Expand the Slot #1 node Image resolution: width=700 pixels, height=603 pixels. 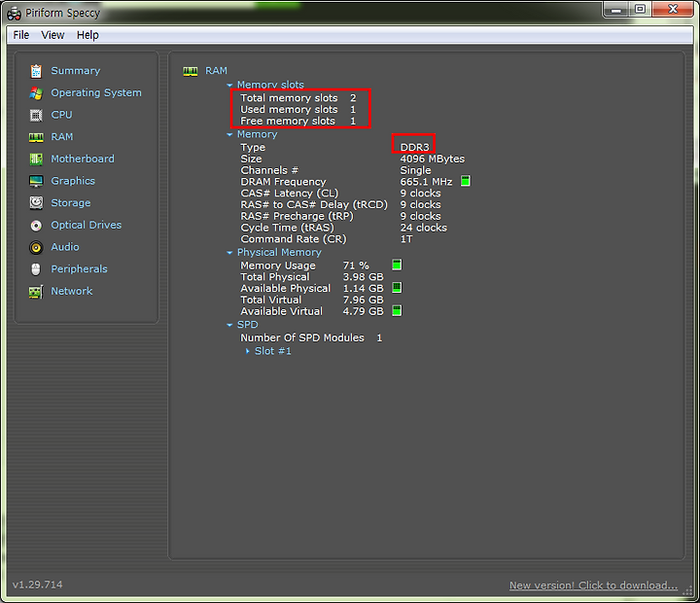[x=248, y=351]
